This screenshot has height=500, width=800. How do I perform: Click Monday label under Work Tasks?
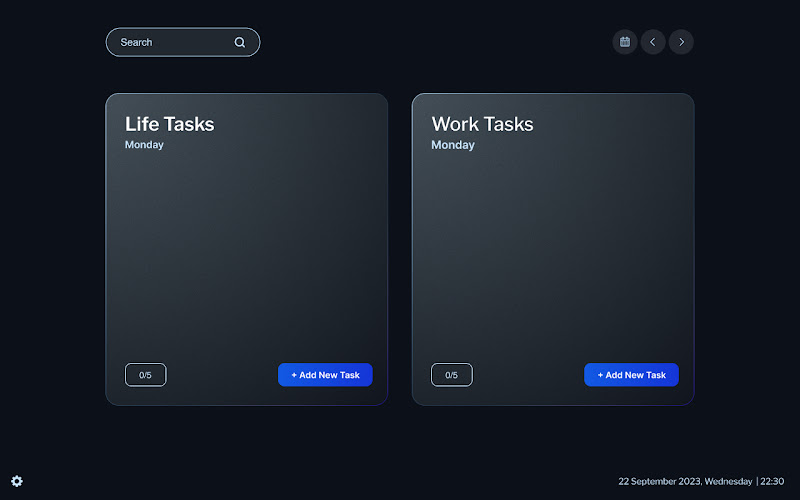click(x=453, y=145)
